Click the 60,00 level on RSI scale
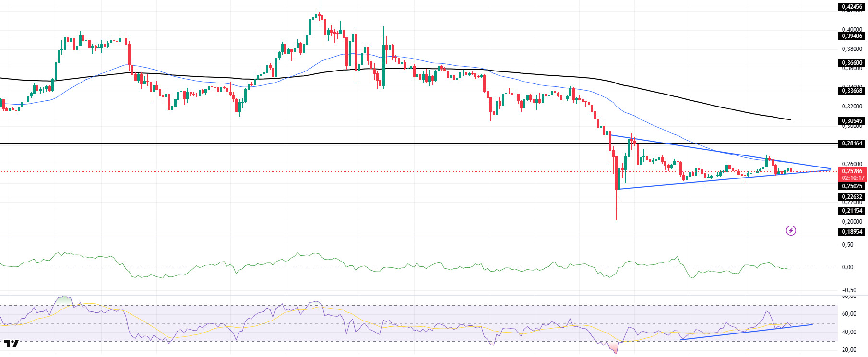Viewport: 868px width, 357px height. (x=849, y=314)
